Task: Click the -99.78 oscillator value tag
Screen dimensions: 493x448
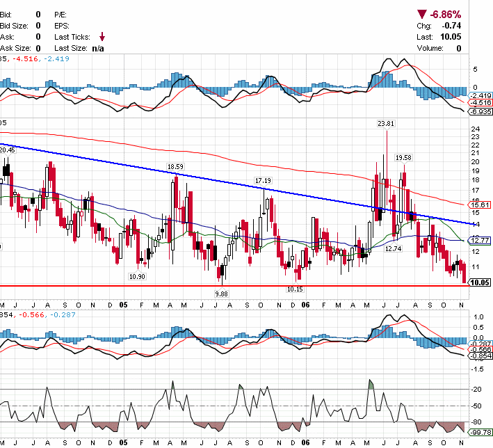Action: pyautogui.click(x=481, y=432)
